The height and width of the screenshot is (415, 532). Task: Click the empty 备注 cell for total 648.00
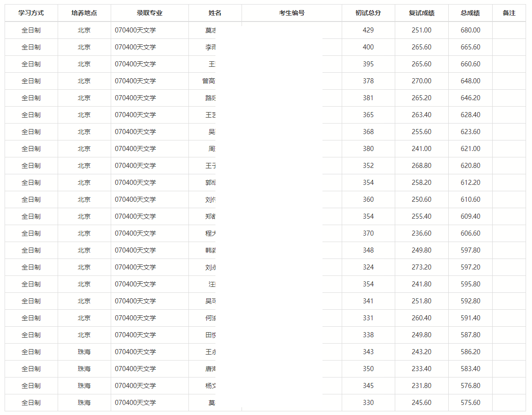(509, 81)
